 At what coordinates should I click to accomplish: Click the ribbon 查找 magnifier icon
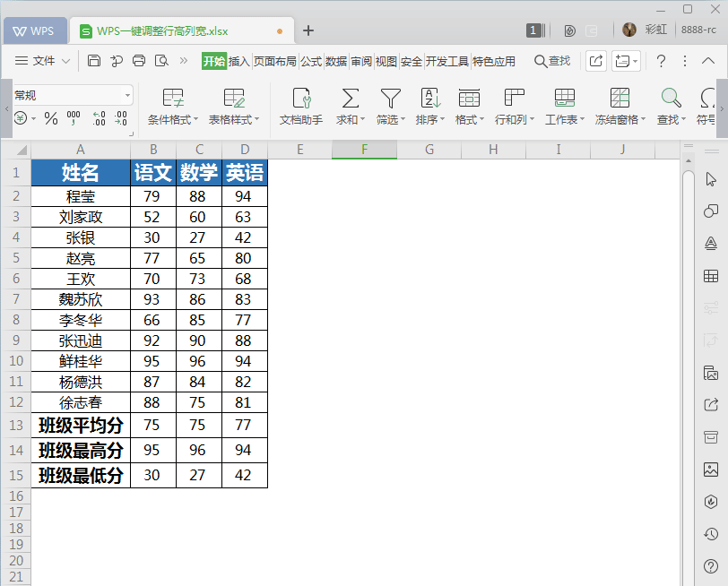pos(671,99)
